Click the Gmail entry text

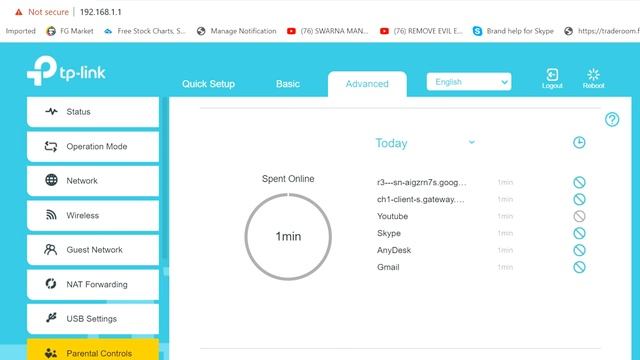pyautogui.click(x=388, y=267)
